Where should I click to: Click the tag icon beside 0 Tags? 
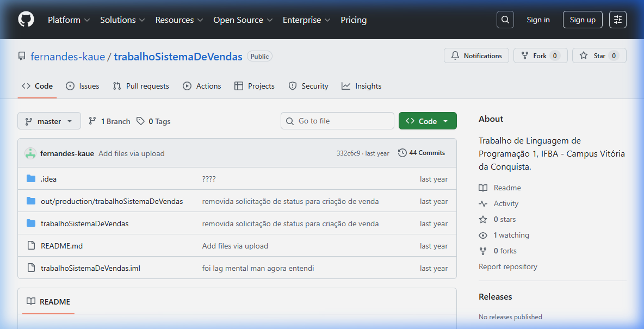click(x=140, y=121)
